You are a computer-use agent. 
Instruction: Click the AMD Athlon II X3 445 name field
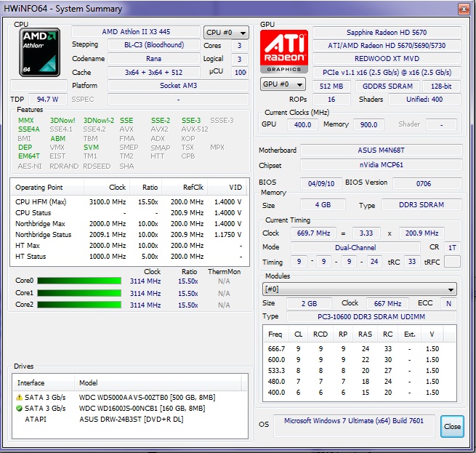coord(136,31)
